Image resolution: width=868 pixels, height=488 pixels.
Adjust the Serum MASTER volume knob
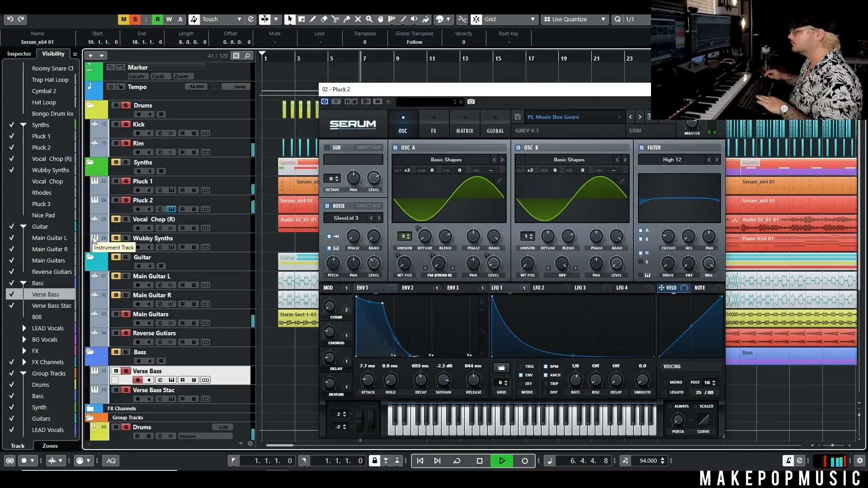691,122
